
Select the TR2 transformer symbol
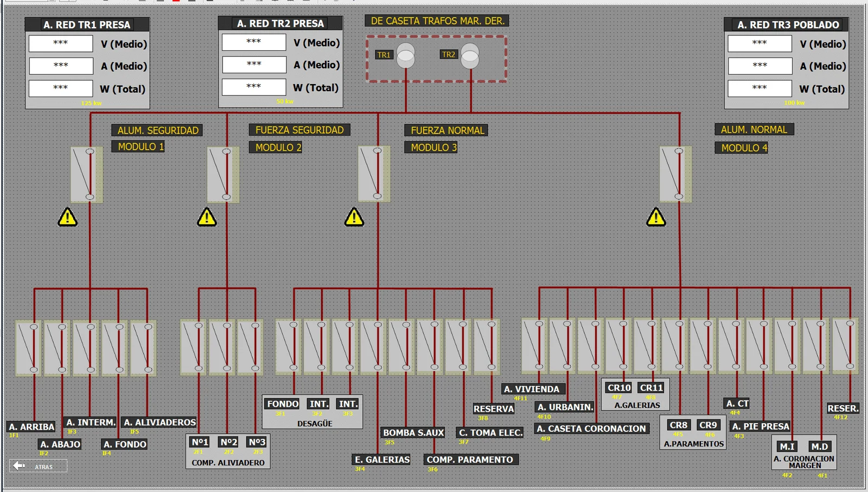coord(470,56)
